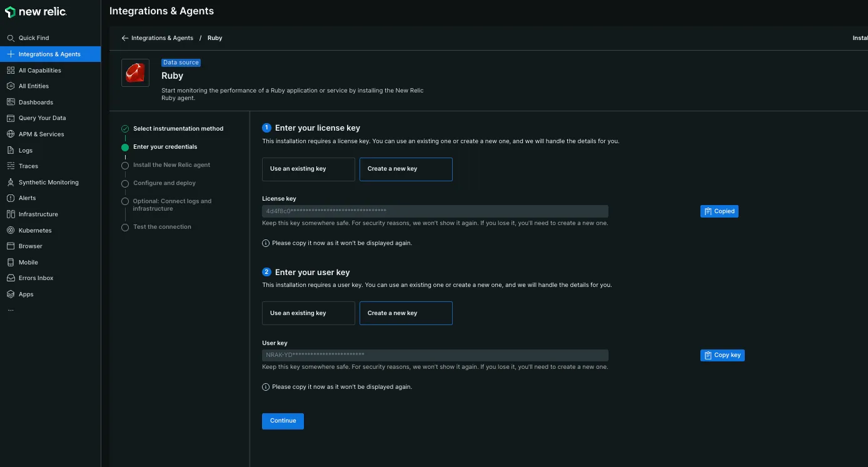Select Use an existing key for license

[308, 169]
